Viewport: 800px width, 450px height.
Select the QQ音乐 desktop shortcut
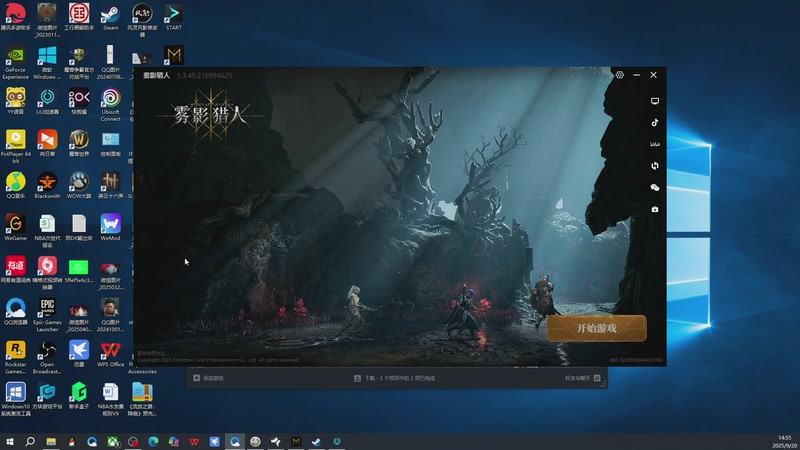(x=15, y=186)
